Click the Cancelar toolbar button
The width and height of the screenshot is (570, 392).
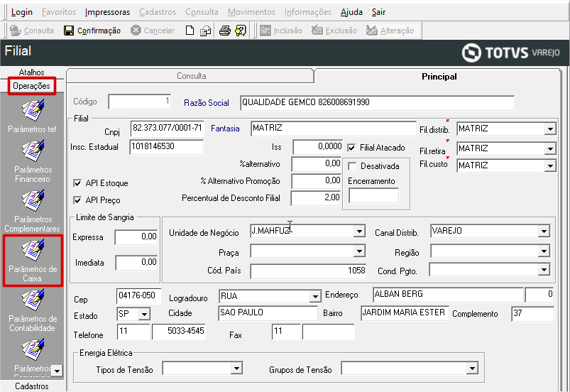153,31
